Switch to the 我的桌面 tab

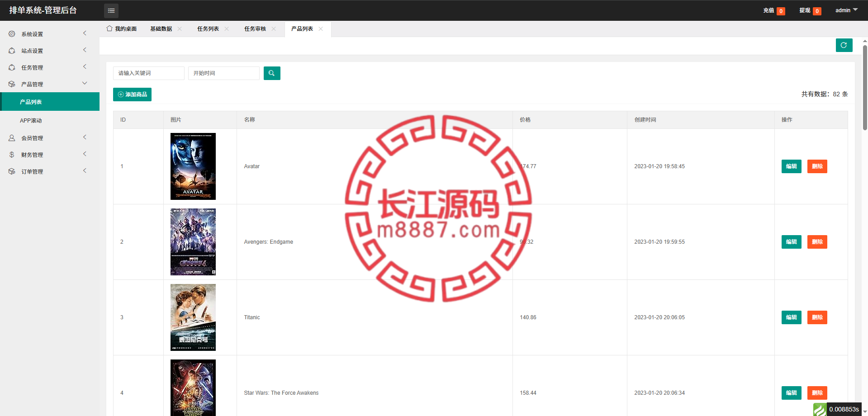[121, 29]
